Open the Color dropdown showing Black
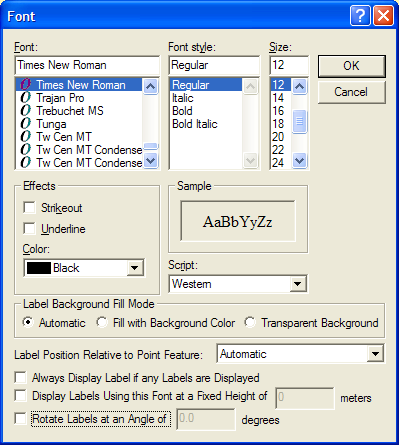Screen dimensions: 399x445 click(x=135, y=268)
